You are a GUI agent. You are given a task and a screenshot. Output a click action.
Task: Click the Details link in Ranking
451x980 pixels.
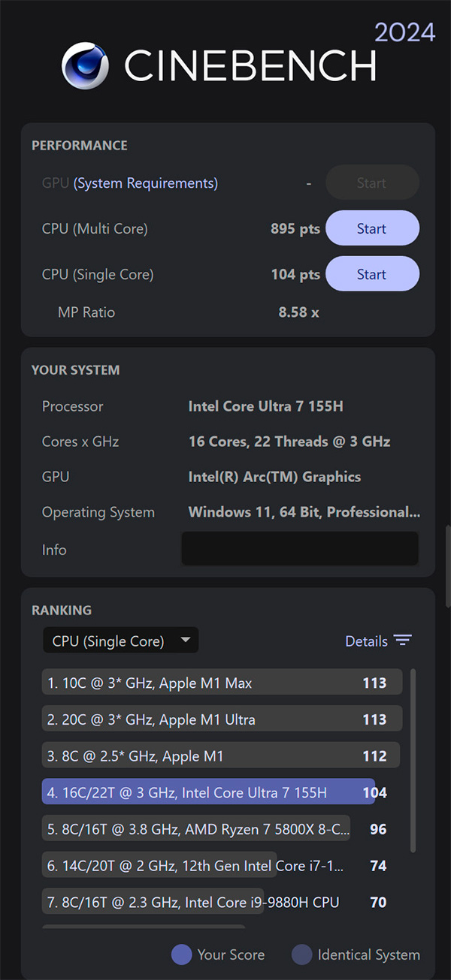(366, 641)
